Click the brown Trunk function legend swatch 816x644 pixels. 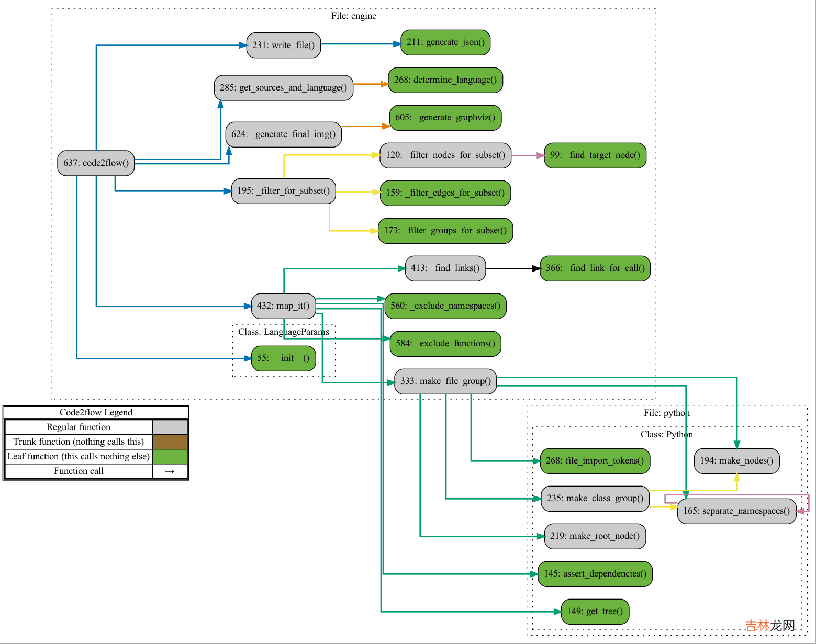click(170, 442)
